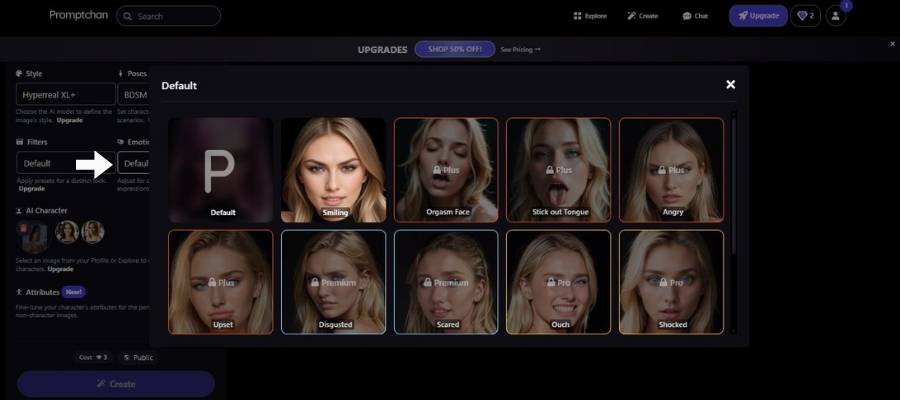Toggle the Public visibility option
Screen dimensions: 900x400
138,358
